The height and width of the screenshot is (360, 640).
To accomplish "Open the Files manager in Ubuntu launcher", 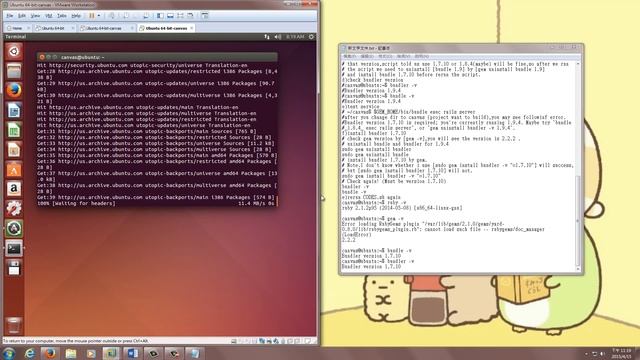I will point(14,71).
